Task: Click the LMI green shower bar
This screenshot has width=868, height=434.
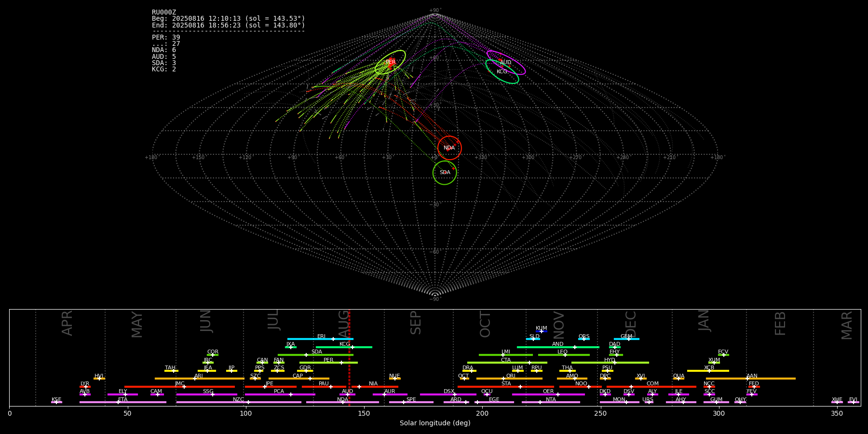Action: click(506, 355)
